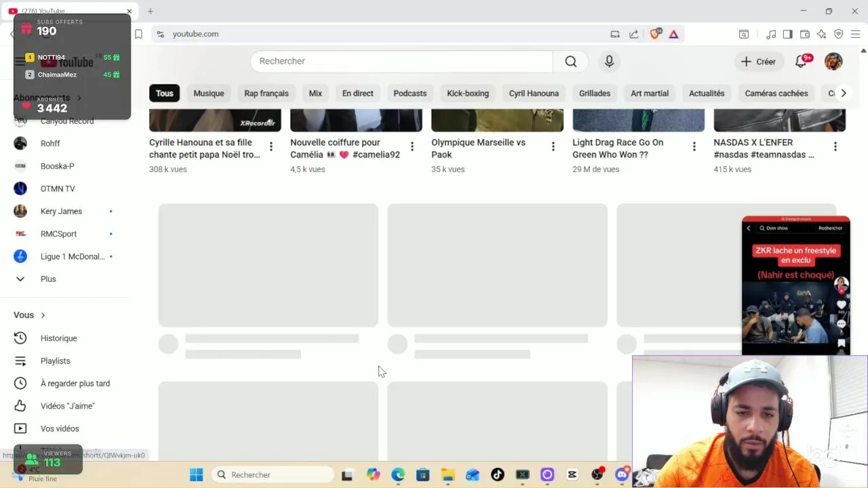Open Copilot from the taskbar

point(373,474)
